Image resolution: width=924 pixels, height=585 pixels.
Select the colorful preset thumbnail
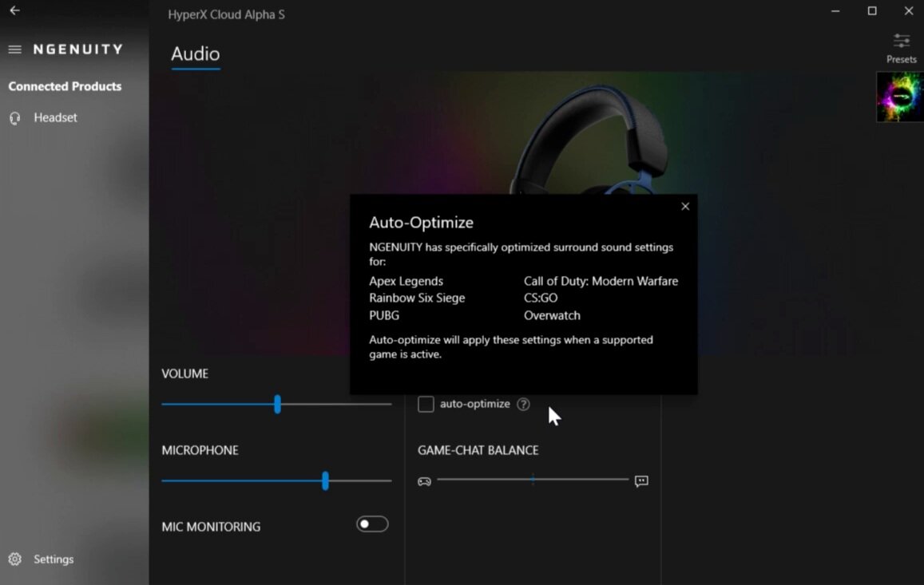(900, 97)
